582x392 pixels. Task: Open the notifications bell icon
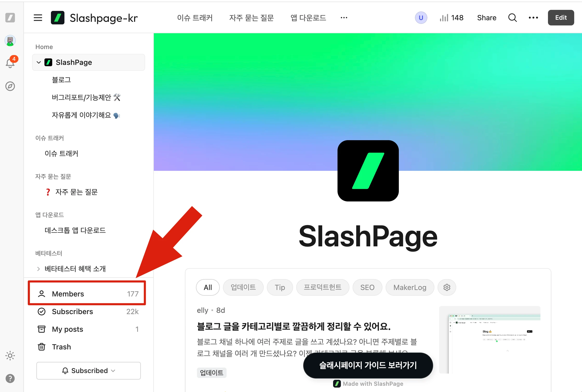pyautogui.click(x=10, y=62)
